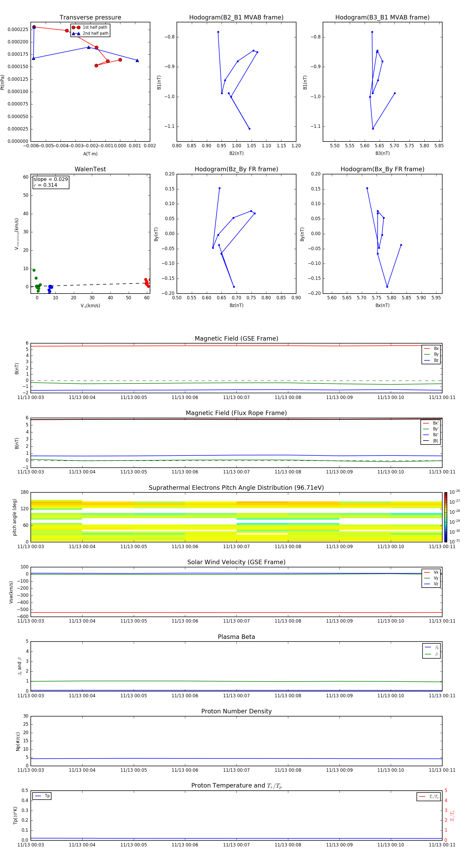Click the 'Vx' legend entry in velocity plot
This screenshot has height=868, width=473.
431,572
